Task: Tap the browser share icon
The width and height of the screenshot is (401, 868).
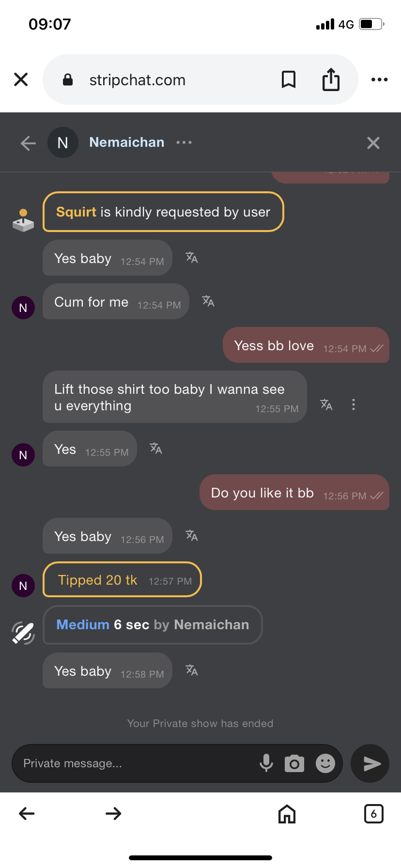Action: pyautogui.click(x=331, y=79)
